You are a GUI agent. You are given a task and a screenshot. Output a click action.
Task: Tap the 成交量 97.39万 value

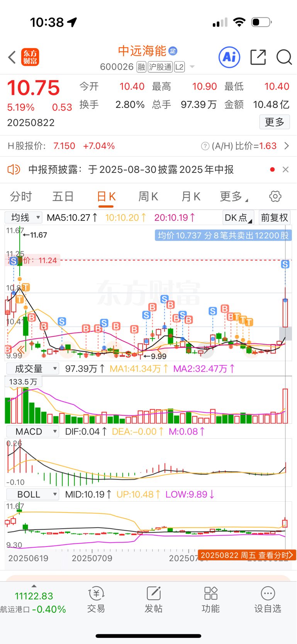(x=85, y=369)
